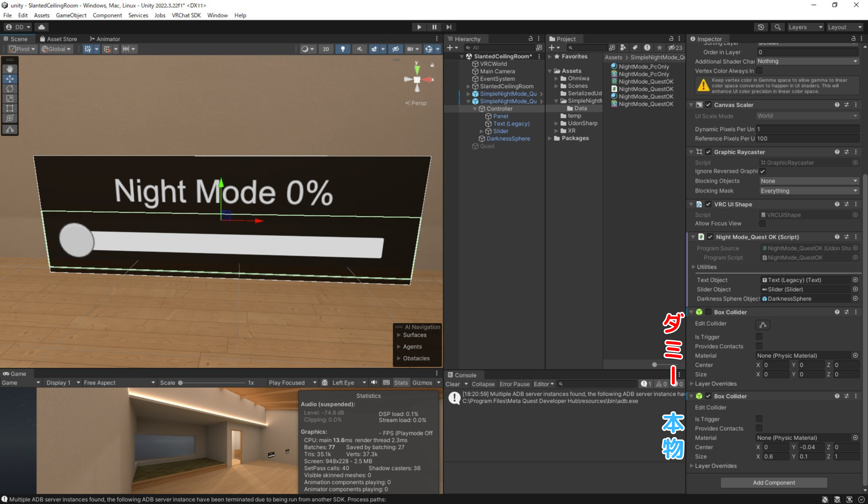This screenshot has height=504, width=868.
Task: Clear the Console messages
Action: (x=453, y=384)
